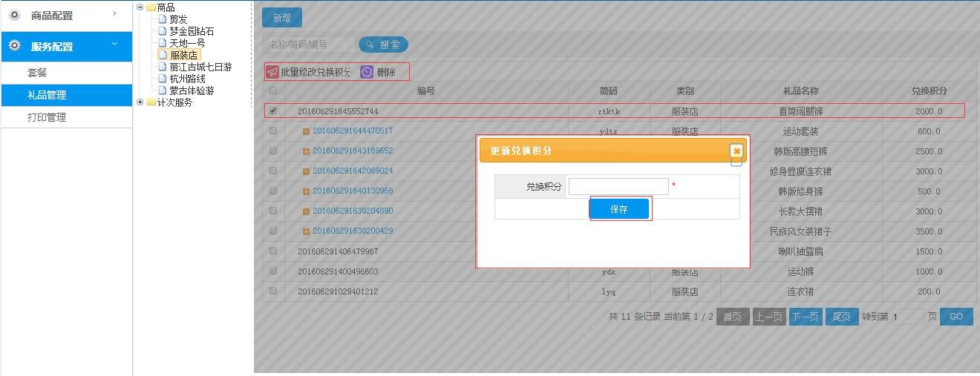The image size is (980, 376).
Task: Click the plus icon beside 201606291638200429
Action: [x=306, y=231]
